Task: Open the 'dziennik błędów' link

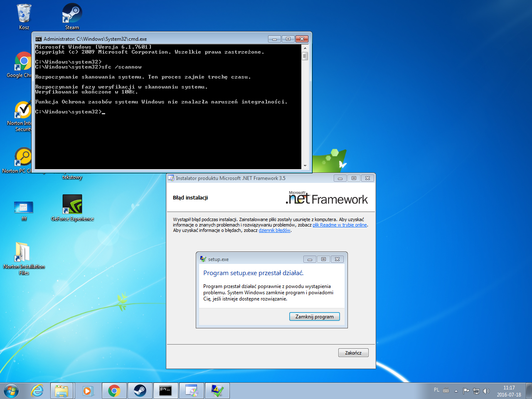Action: [274, 230]
